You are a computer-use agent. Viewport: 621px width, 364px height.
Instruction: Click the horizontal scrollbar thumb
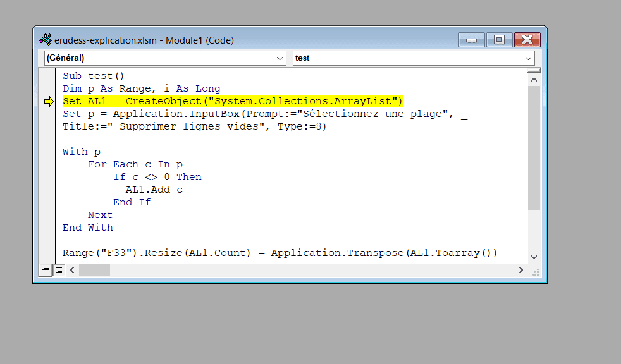click(x=94, y=270)
